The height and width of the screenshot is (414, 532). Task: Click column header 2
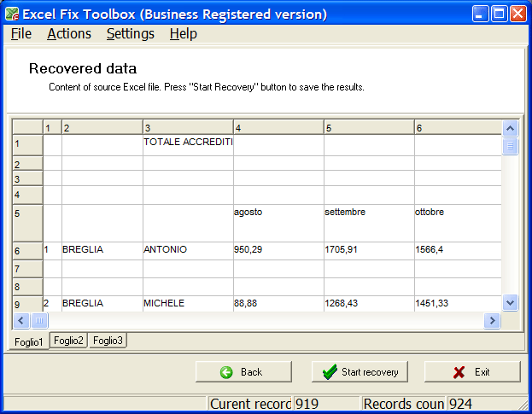coord(102,127)
